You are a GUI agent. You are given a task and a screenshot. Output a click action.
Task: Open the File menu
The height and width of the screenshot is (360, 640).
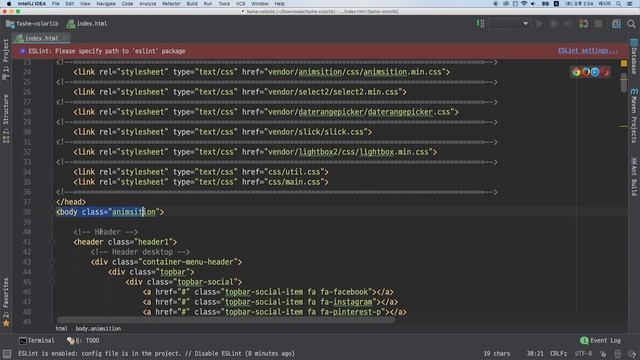pos(56,4)
